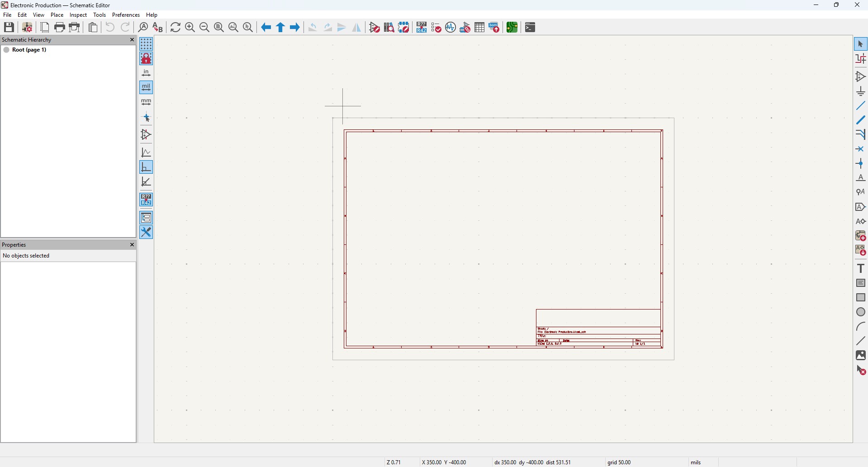Viewport: 868px width, 467px height.
Task: Zoom to fit the page
Action: [x=219, y=27]
